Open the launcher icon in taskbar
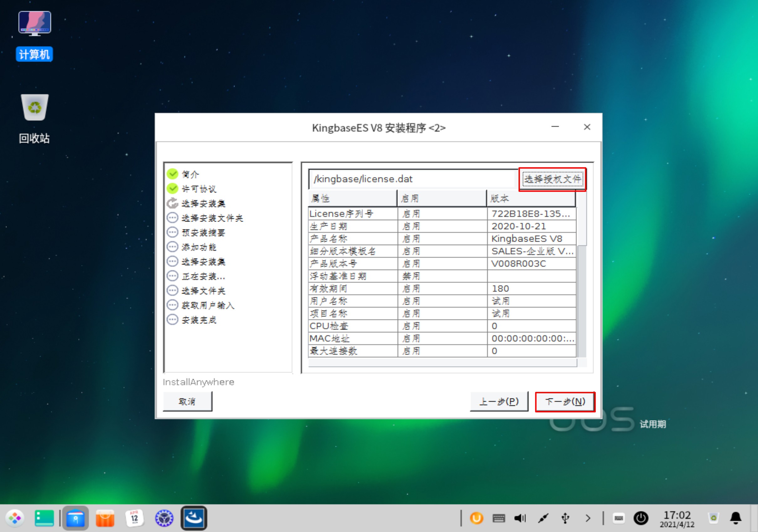The height and width of the screenshot is (532, 758). [x=14, y=518]
